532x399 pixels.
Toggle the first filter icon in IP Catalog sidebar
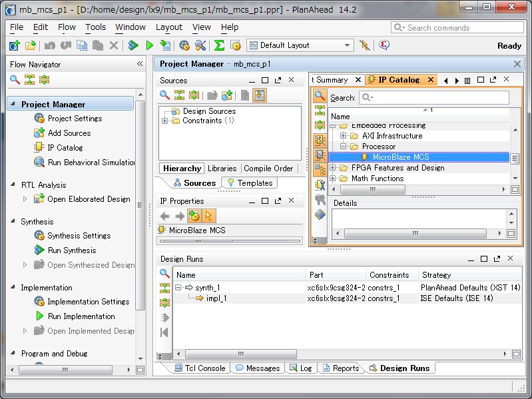(320, 140)
